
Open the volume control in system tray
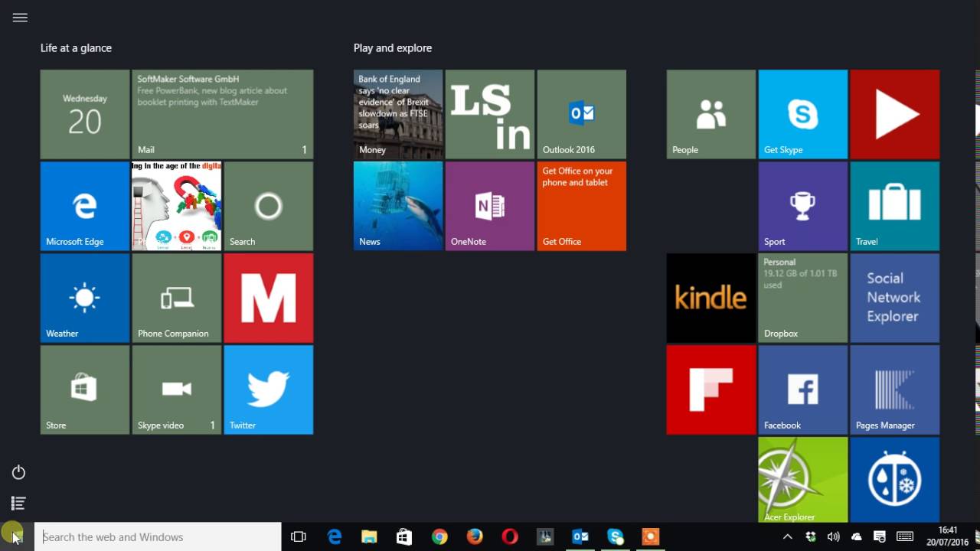pyautogui.click(x=834, y=536)
